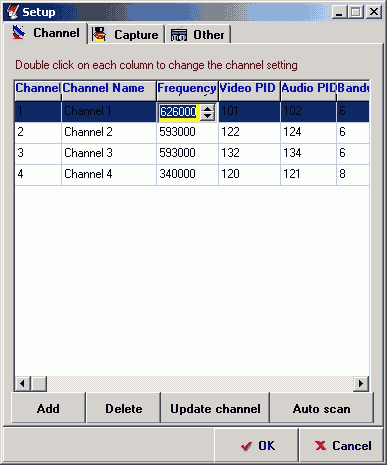
Task: Click the horizontal scrollbar thumb
Action: pyautogui.click(x=39, y=384)
